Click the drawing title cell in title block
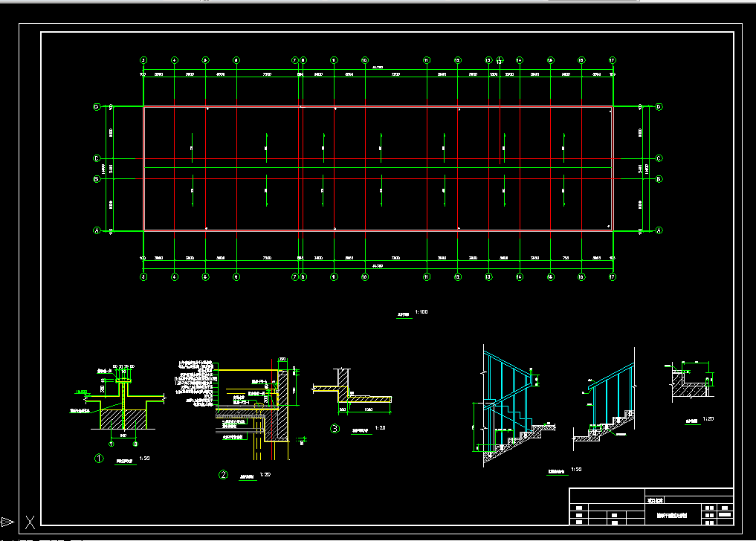Screen dimensions: 756x541 coord(671,516)
